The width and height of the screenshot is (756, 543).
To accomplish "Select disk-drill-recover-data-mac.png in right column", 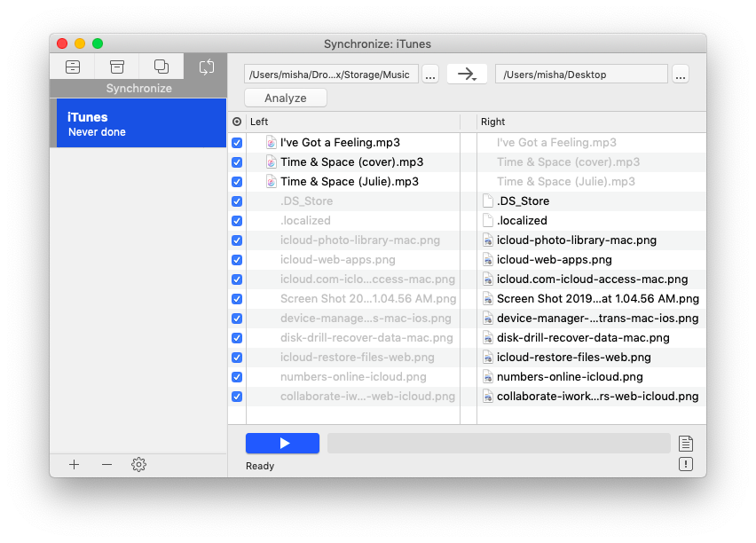I will (583, 338).
